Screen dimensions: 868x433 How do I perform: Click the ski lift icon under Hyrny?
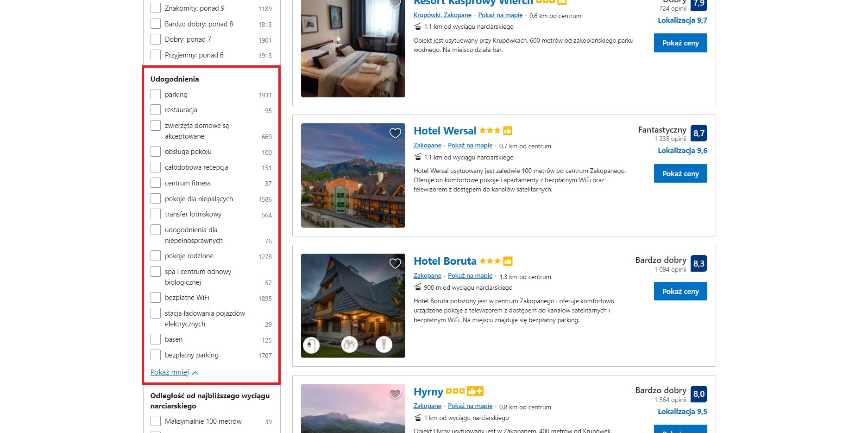coord(418,418)
